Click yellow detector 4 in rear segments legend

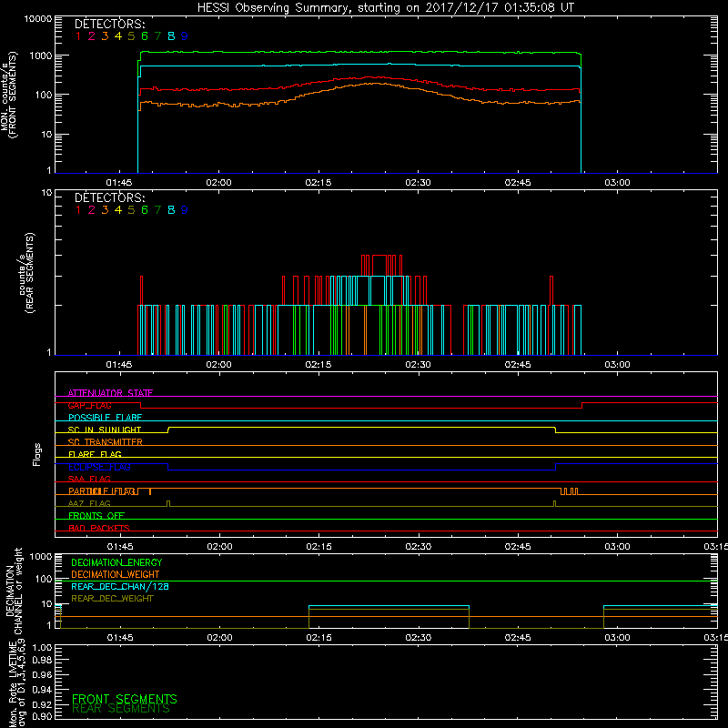pyautogui.click(x=118, y=210)
